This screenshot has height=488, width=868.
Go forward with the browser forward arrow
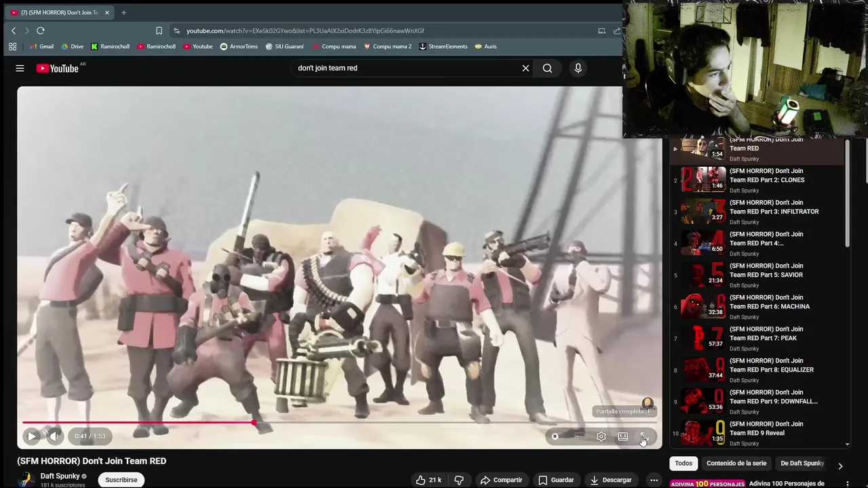pyautogui.click(x=26, y=30)
